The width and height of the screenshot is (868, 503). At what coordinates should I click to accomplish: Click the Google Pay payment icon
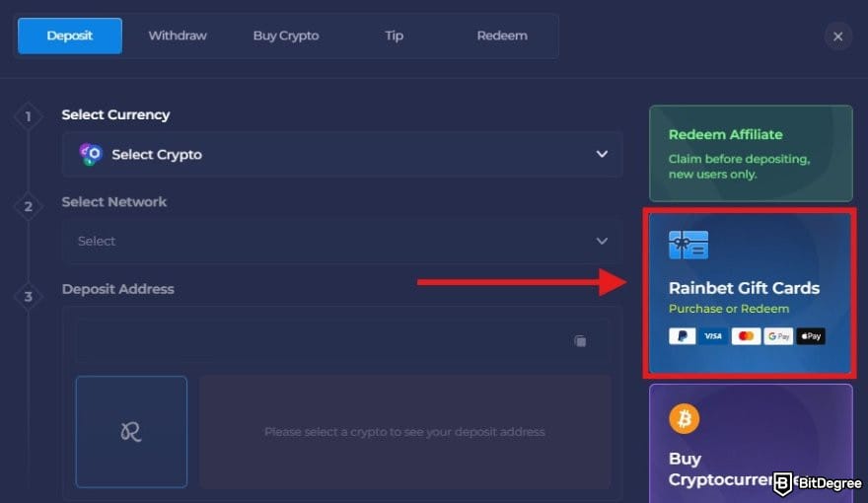click(x=778, y=336)
